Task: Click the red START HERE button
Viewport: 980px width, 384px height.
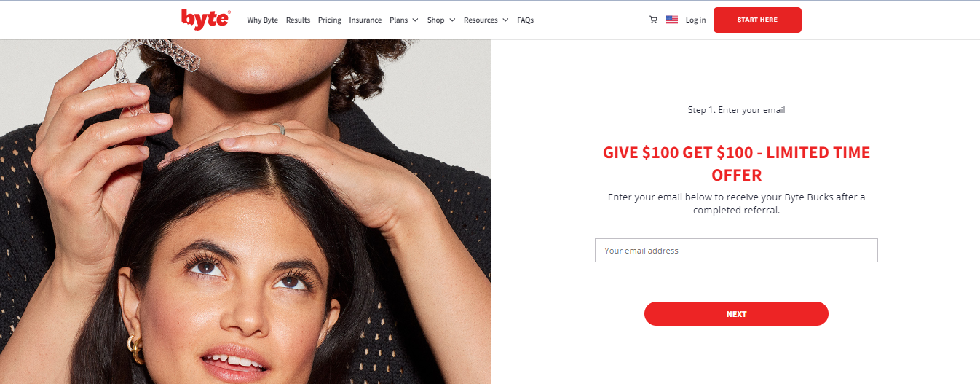Action: click(757, 20)
